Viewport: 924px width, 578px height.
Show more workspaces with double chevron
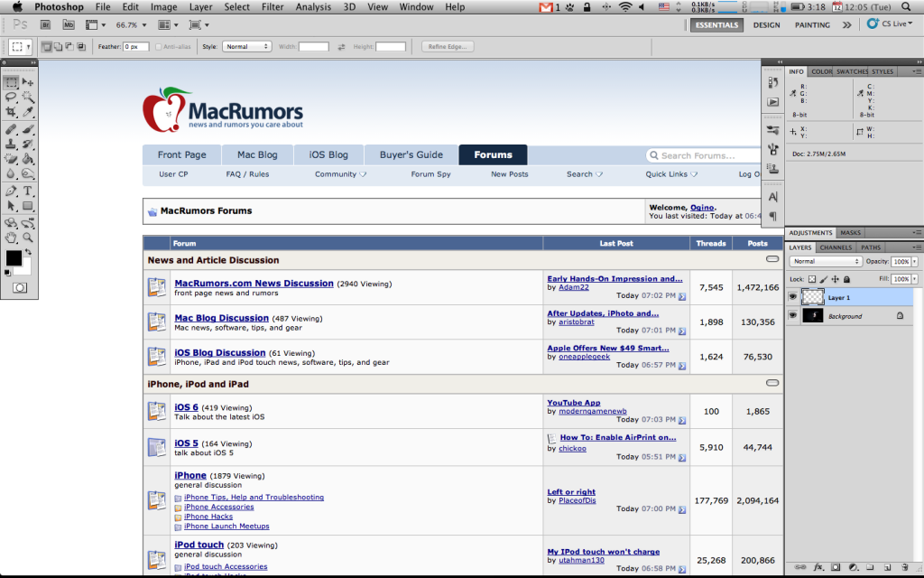(846, 24)
